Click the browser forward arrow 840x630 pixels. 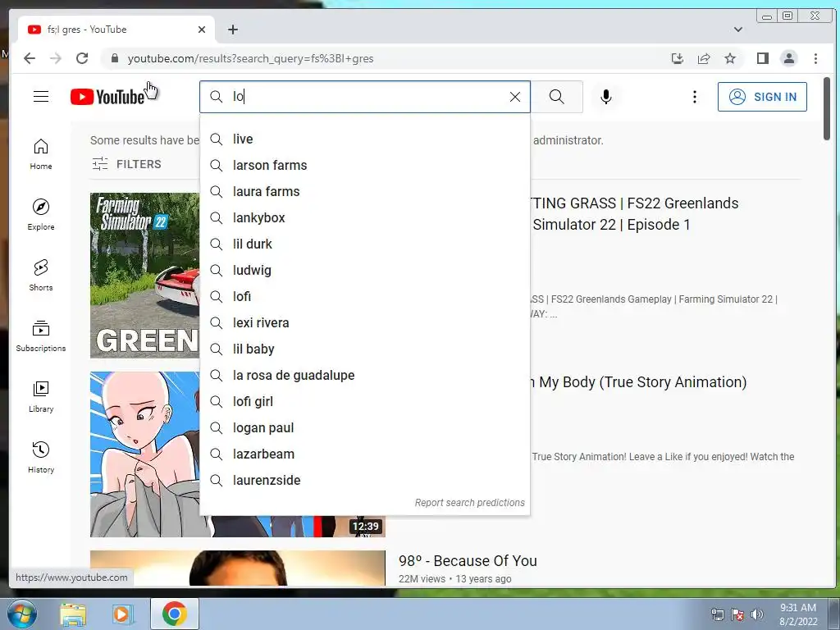[x=56, y=58]
